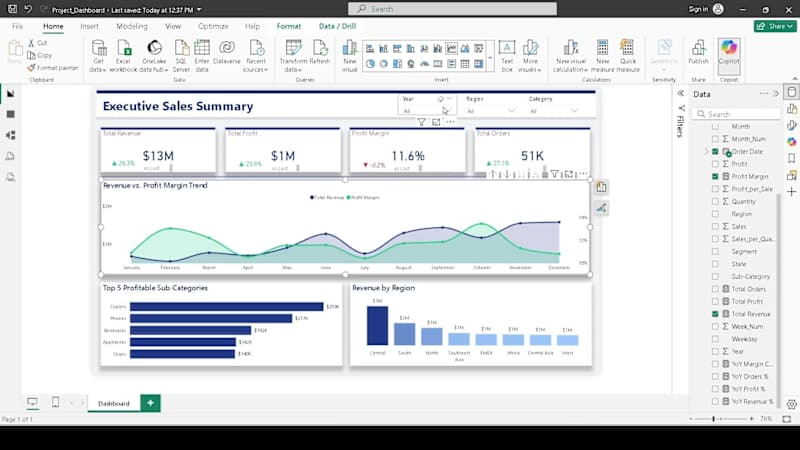Open the Share button dropdown arrow
Image resolution: width=800 pixels, height=450 pixels.
[790, 26]
